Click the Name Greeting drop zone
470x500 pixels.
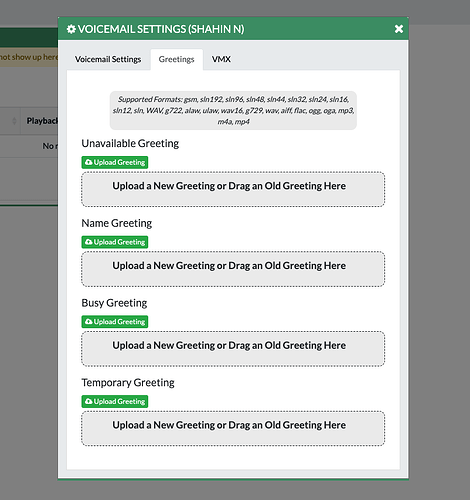pos(233,269)
